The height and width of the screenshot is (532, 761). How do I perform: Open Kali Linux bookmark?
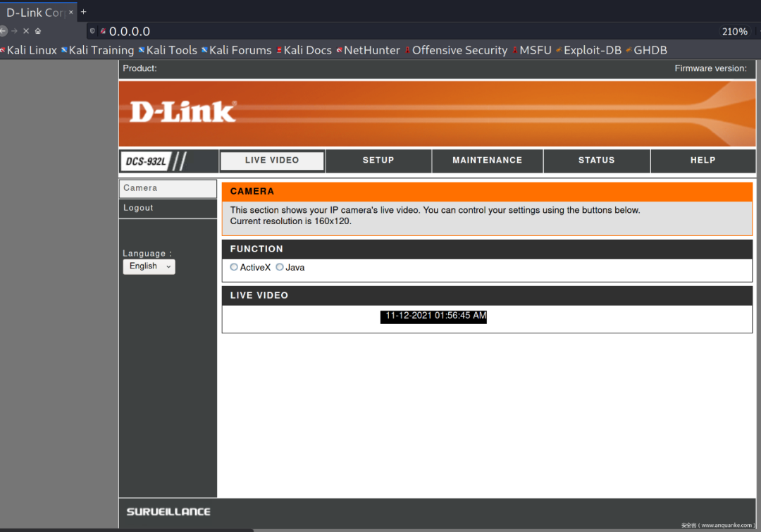[29, 50]
